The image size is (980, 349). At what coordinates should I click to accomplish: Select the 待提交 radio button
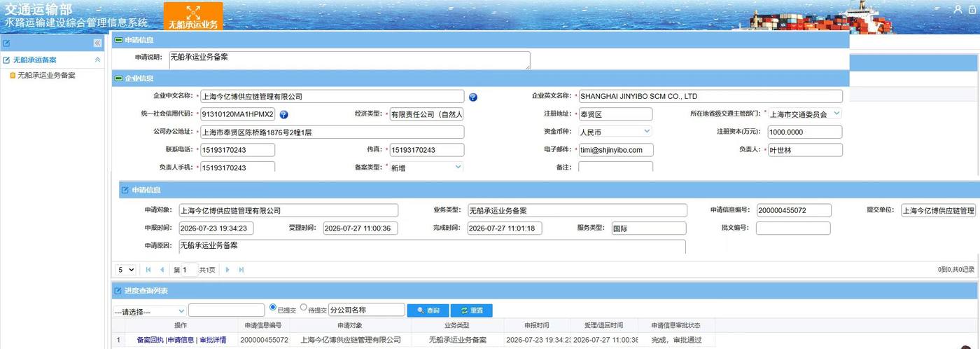point(304,308)
